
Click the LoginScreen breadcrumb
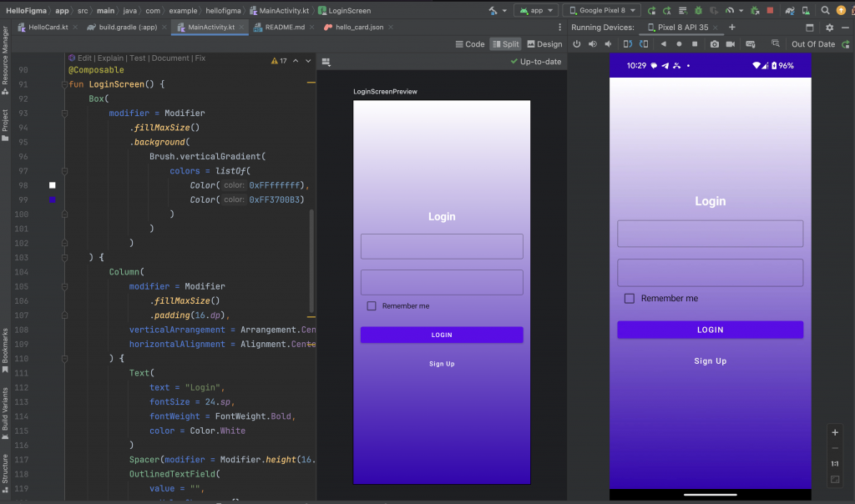click(x=345, y=10)
